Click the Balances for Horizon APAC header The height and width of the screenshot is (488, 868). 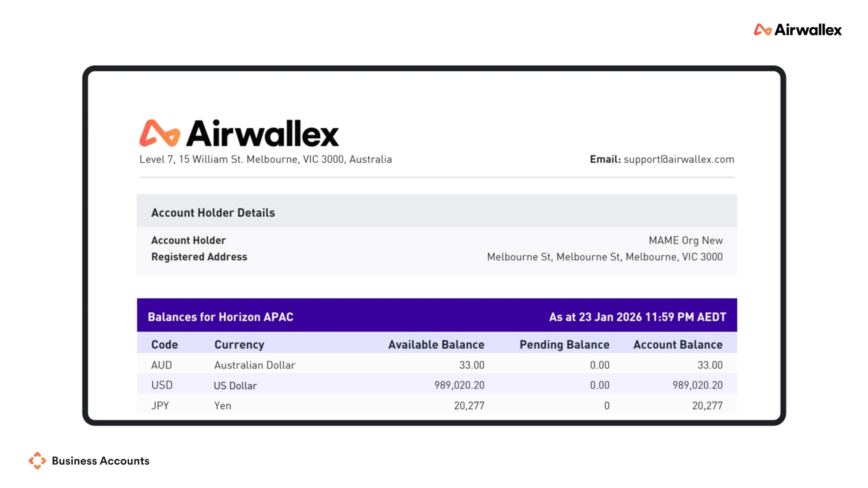tap(220, 317)
